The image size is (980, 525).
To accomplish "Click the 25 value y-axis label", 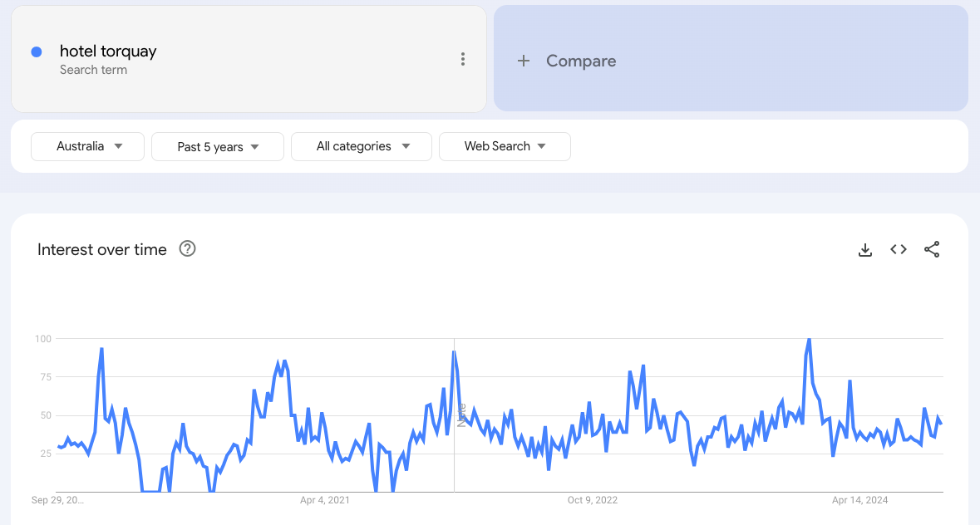I will coord(45,454).
